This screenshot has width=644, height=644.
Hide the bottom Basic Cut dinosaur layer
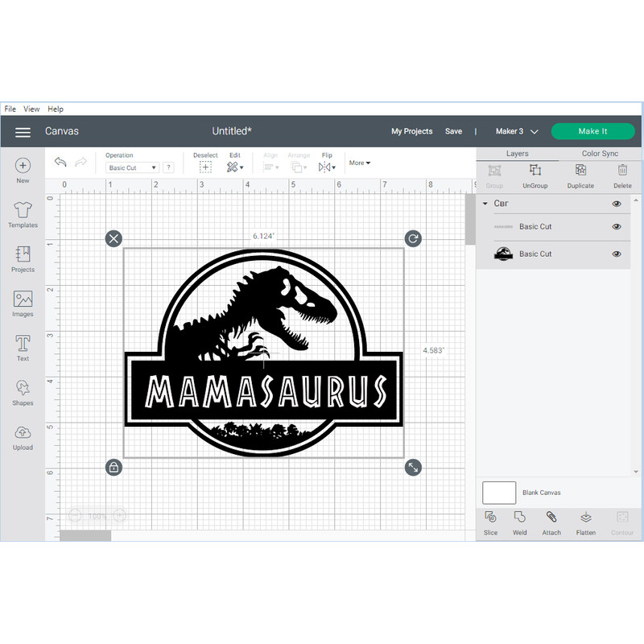[x=617, y=254]
